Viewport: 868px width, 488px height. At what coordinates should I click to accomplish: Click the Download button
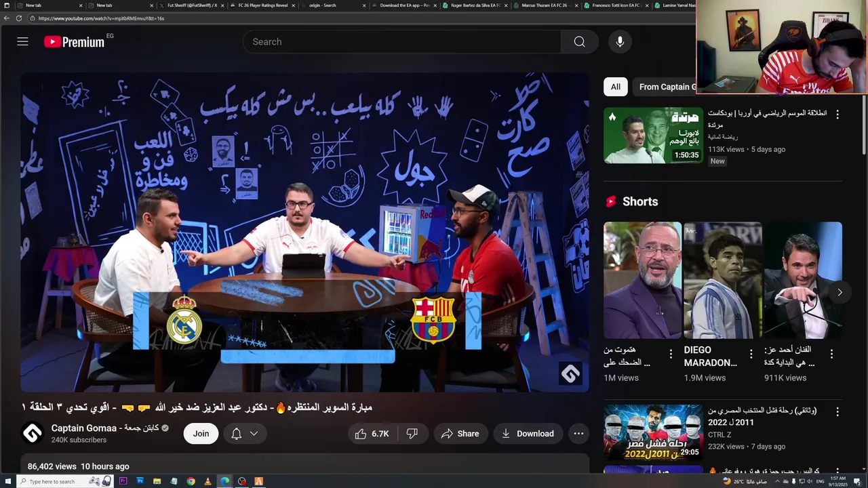tap(528, 434)
